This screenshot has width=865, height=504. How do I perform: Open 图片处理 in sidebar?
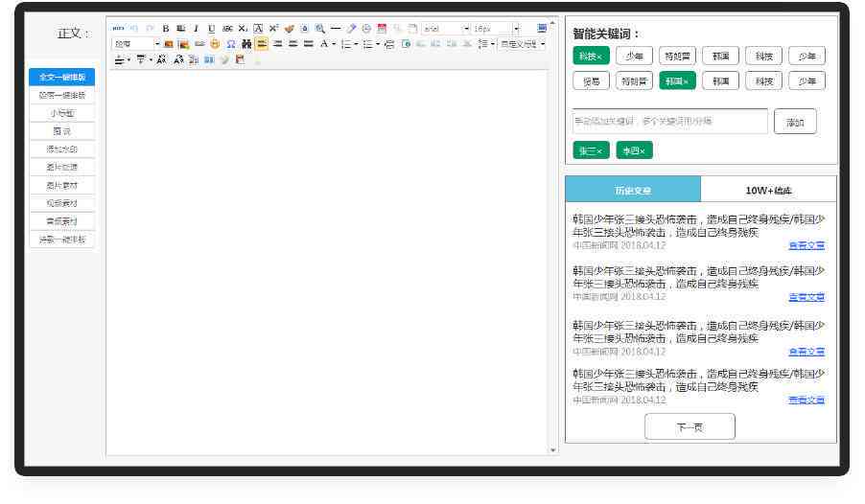[x=61, y=167]
